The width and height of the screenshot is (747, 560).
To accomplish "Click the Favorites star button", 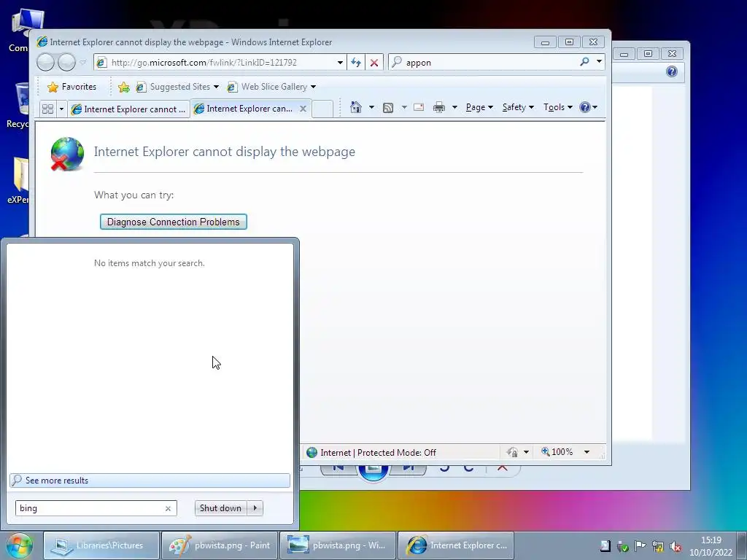I will 72,87.
